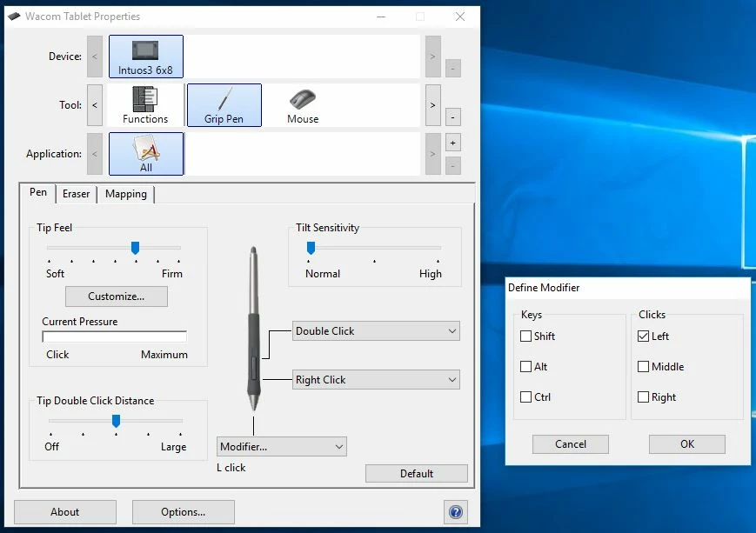Click the Soft label under Tip Feel
Viewport: 756px width, 533px height.
pos(55,274)
